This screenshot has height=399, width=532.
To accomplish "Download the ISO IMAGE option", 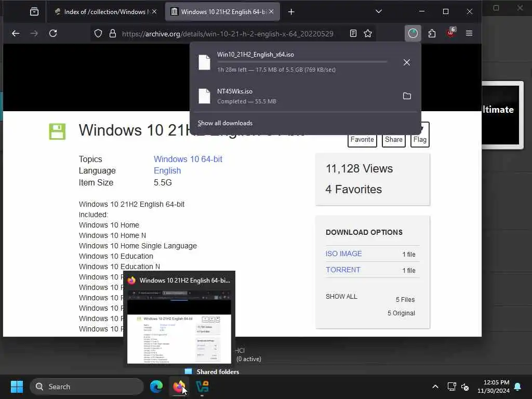I will pos(344,254).
